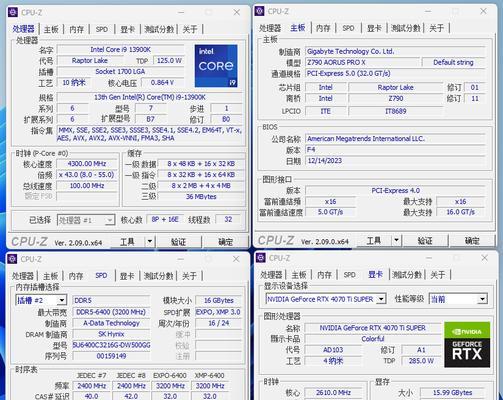Screen dimensions: 503x400
Task: Open 关于 tab in processor window
Action: [x=190, y=29]
